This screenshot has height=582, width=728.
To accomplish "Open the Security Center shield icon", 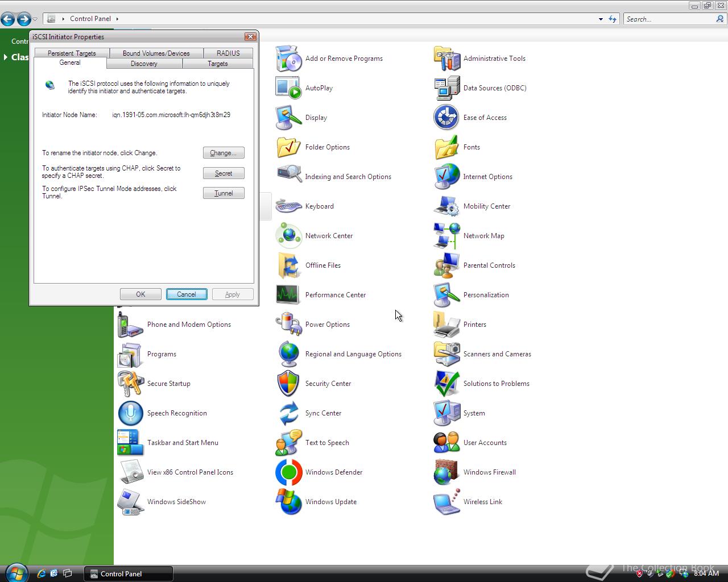I will pos(288,384).
